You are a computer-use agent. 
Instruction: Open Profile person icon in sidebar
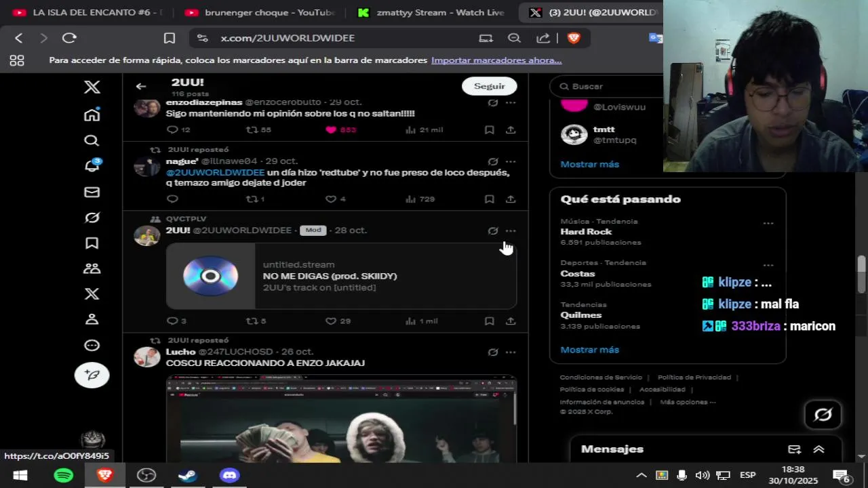point(92,319)
